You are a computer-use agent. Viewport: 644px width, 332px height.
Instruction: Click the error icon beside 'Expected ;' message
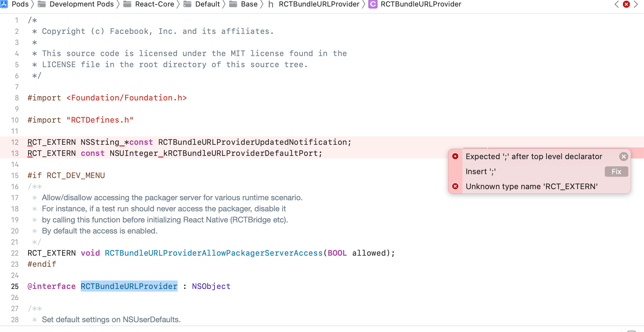click(x=455, y=157)
